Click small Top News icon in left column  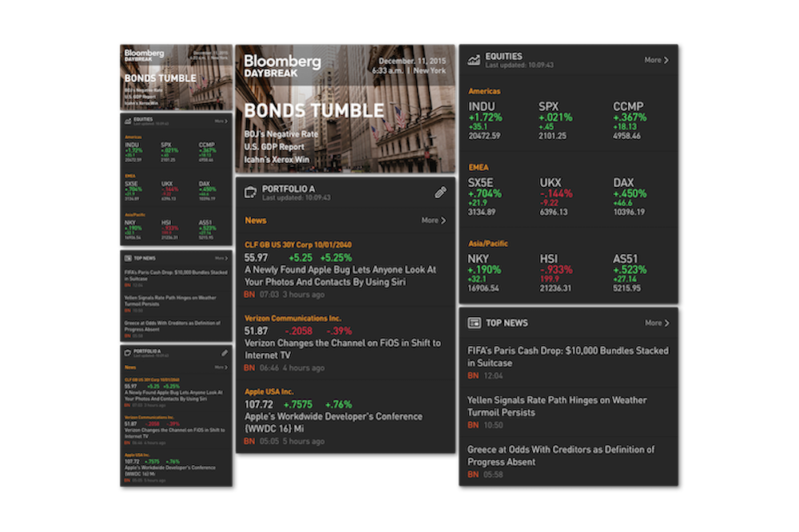coord(128,258)
